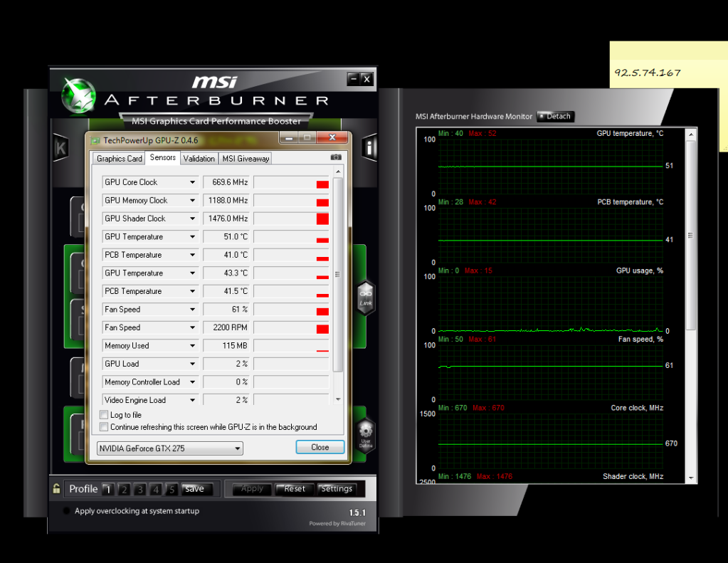Image resolution: width=728 pixels, height=563 pixels.
Task: Toggle Apply overclocking at system startup
Action: click(x=67, y=511)
